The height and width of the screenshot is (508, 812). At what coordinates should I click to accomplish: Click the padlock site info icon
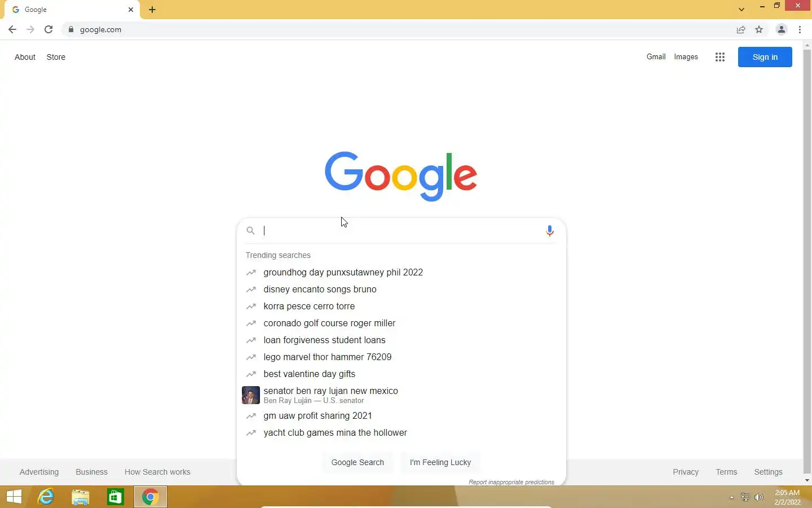71,29
